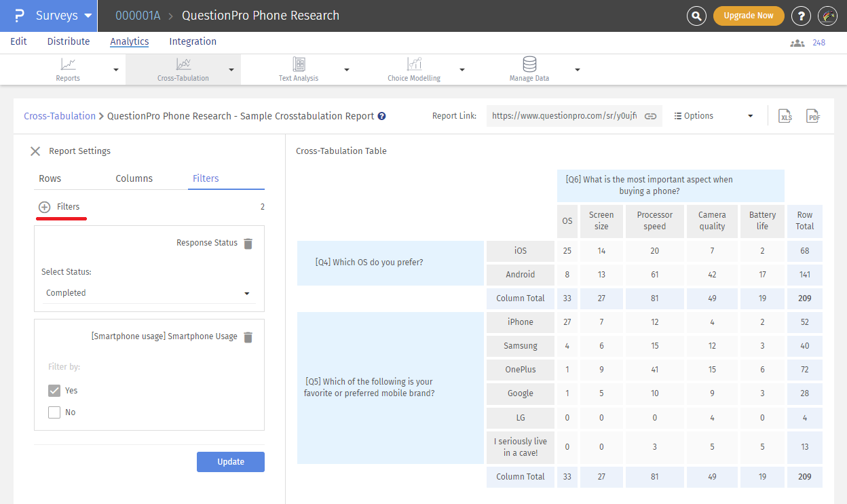The image size is (847, 504).
Task: Click the Update button
Action: [x=231, y=462]
